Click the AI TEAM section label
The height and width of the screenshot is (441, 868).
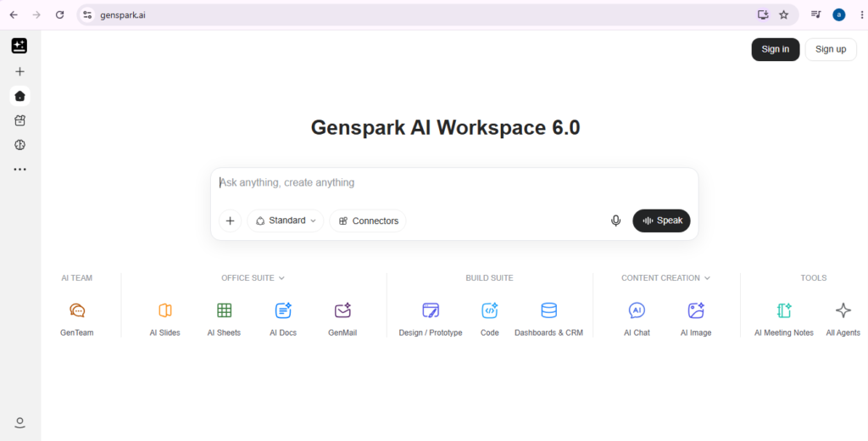pos(77,278)
